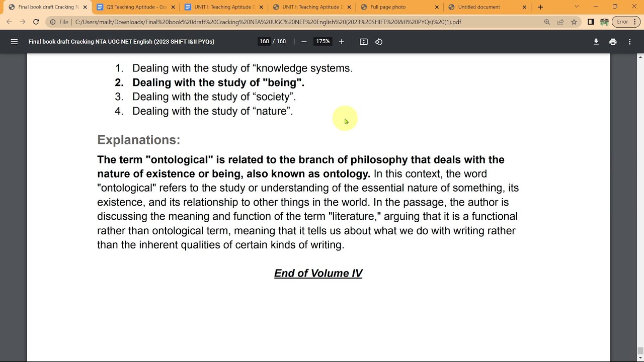View site information icon
The image size is (644, 362).
53,22
